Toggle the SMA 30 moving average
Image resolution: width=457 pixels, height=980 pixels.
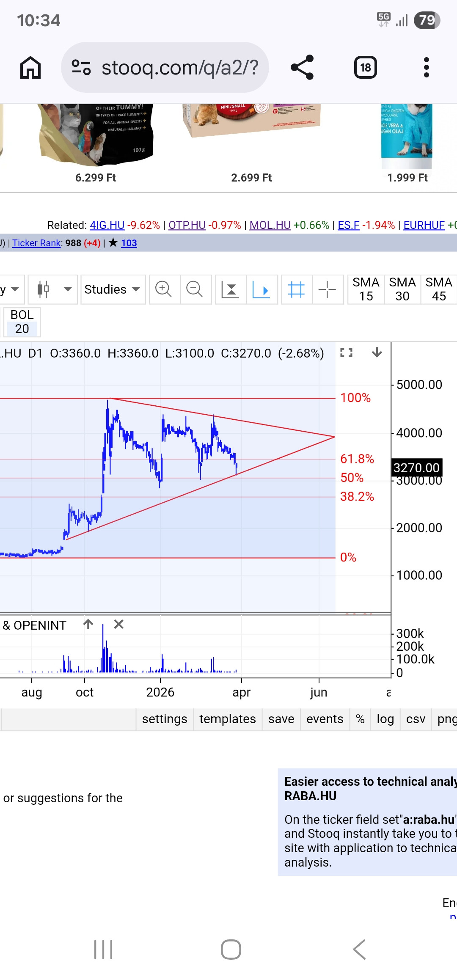402,289
